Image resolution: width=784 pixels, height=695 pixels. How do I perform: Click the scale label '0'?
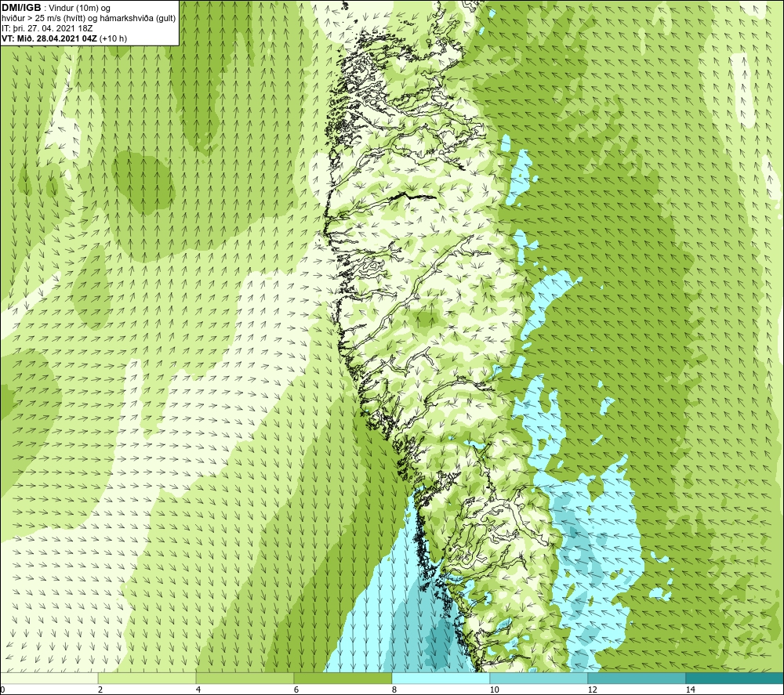point(2,690)
